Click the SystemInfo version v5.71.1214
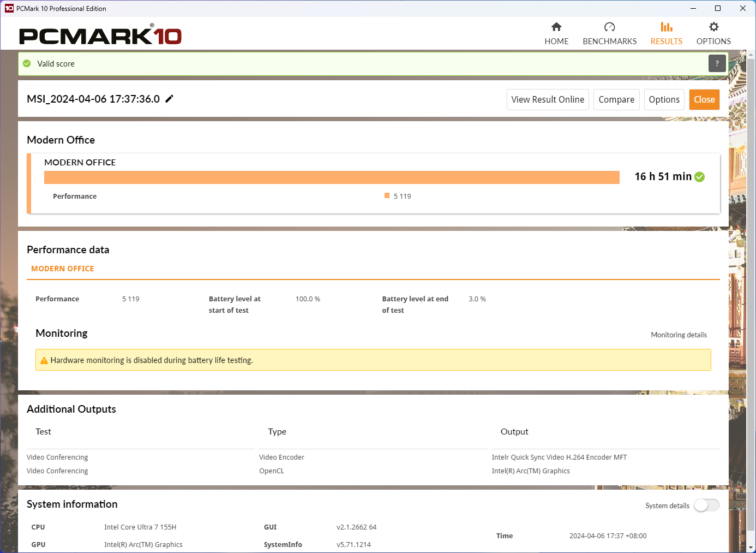 353,544
